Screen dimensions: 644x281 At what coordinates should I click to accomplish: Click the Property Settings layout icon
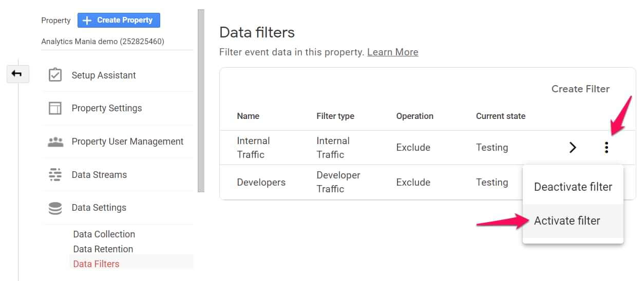tap(55, 108)
